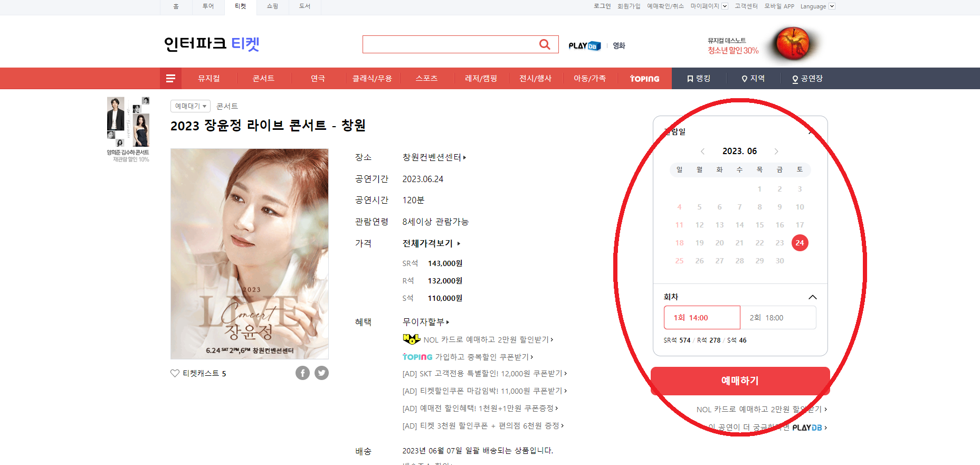
Task: Collapse the 관람일 date section
Action: coord(813,131)
